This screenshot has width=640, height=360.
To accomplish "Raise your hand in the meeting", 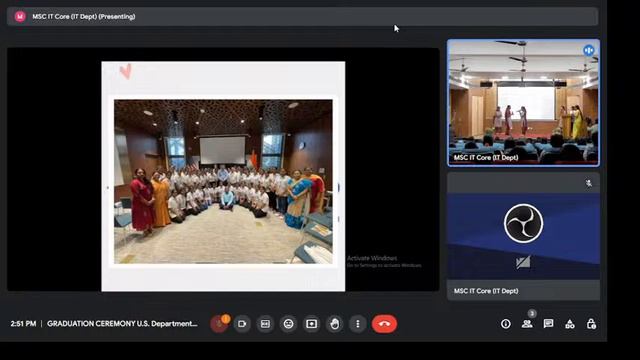I will pos(335,324).
